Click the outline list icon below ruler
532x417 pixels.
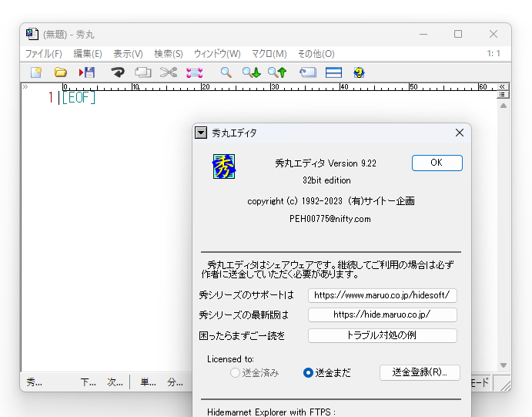click(502, 94)
